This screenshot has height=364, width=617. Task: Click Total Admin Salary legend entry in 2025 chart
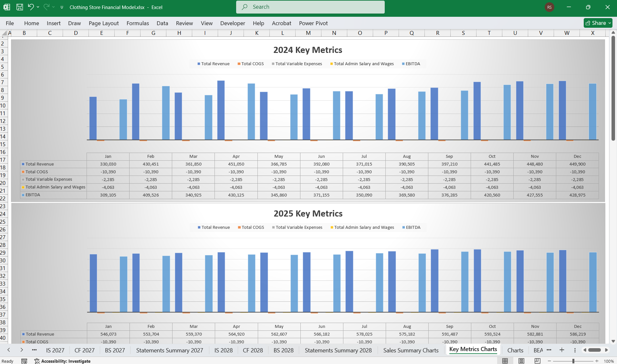362,228
